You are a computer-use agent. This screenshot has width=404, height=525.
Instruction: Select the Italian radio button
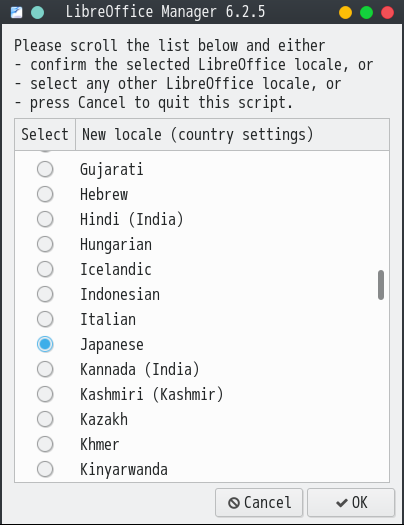pyautogui.click(x=45, y=319)
